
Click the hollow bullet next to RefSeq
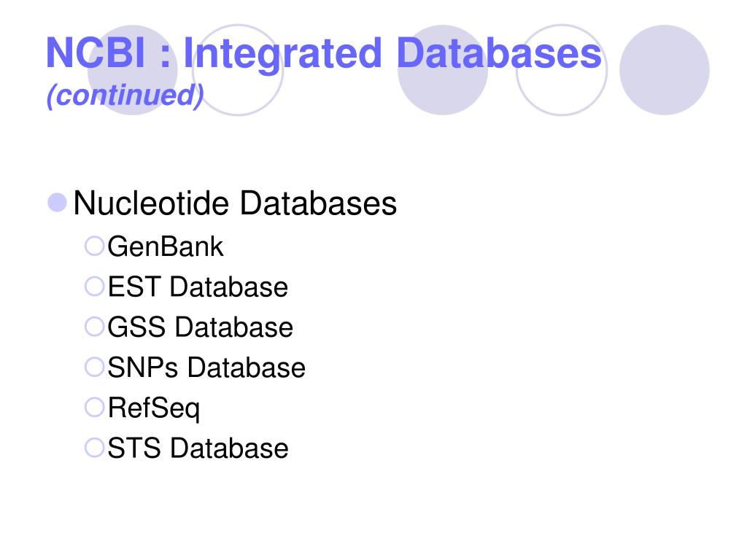pyautogui.click(x=94, y=407)
